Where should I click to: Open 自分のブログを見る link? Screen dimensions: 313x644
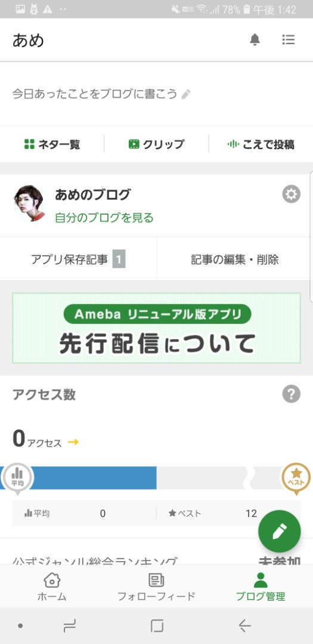104,218
